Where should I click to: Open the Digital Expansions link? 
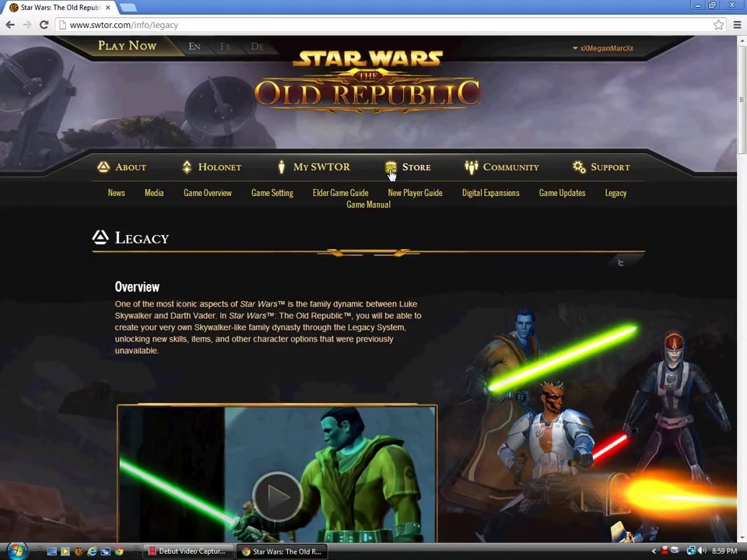pos(491,193)
